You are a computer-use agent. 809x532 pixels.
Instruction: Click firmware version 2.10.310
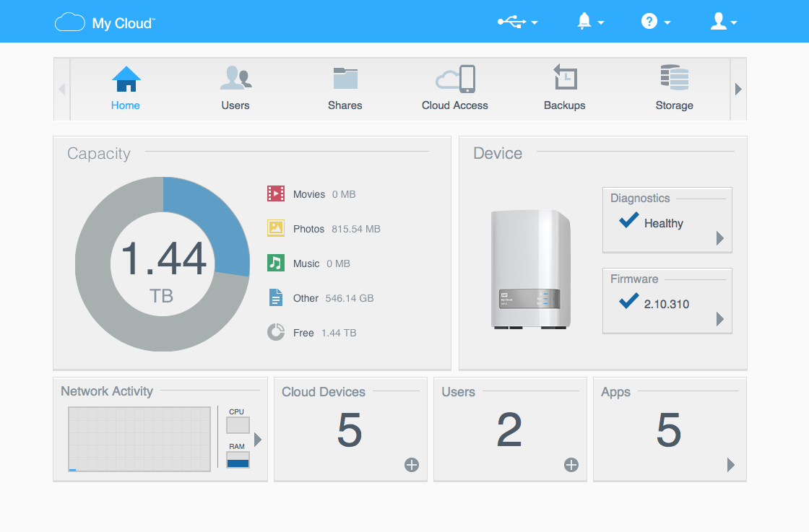click(x=667, y=304)
